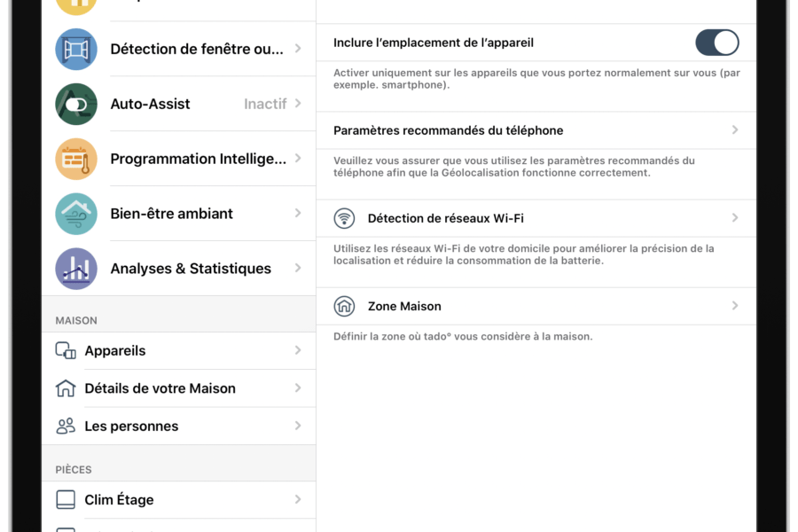Tap the Inactif status of Auto-Assist
The image size is (798, 532).
[x=265, y=104]
